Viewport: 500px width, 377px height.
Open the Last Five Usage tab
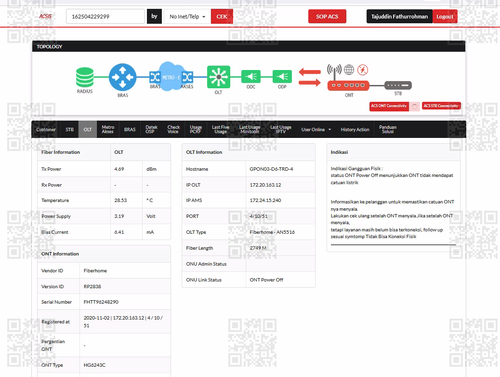pyautogui.click(x=220, y=129)
